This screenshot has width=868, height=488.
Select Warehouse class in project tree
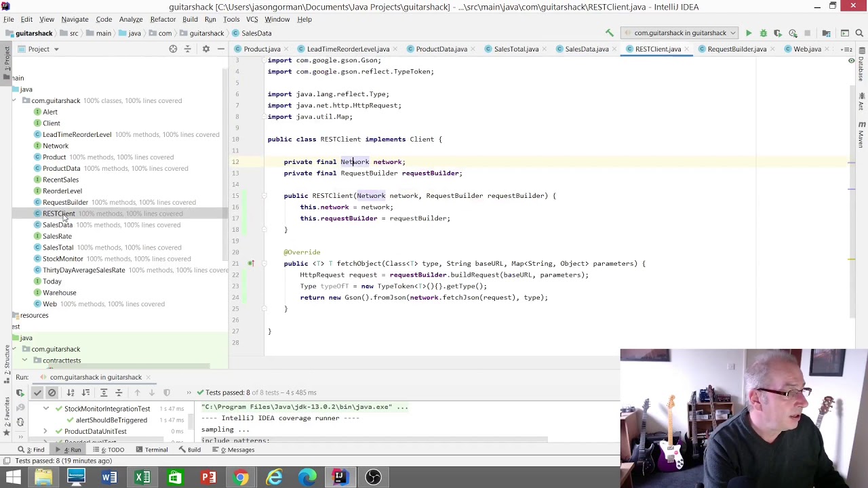click(x=60, y=293)
